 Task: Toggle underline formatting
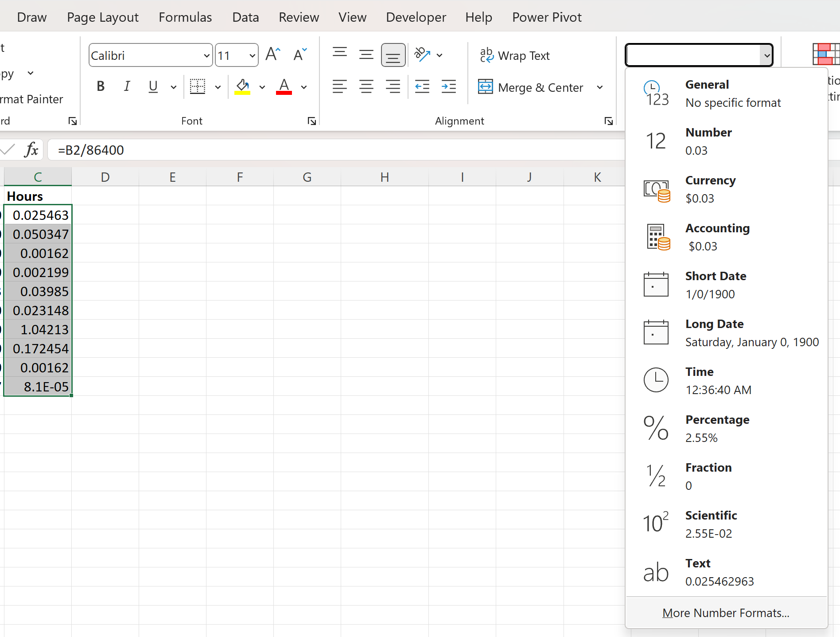(x=153, y=86)
